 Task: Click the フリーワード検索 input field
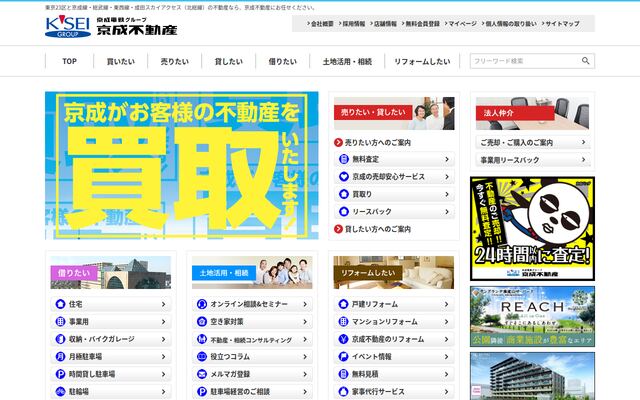point(526,61)
